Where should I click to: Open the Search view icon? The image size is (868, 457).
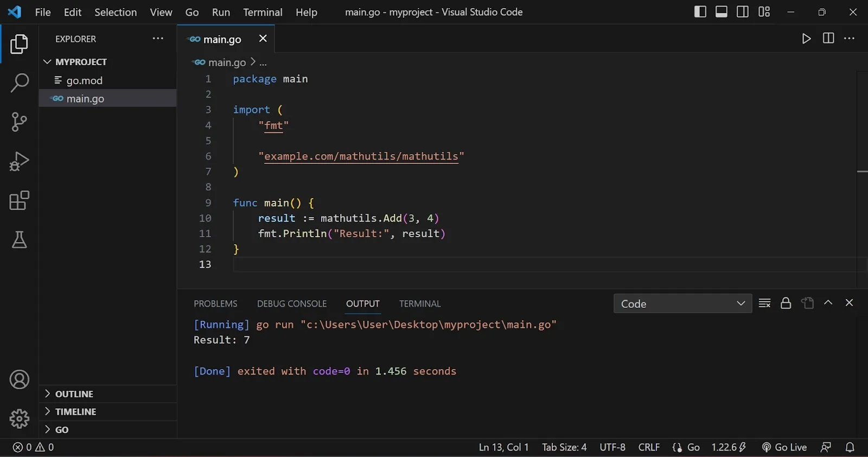(x=19, y=83)
